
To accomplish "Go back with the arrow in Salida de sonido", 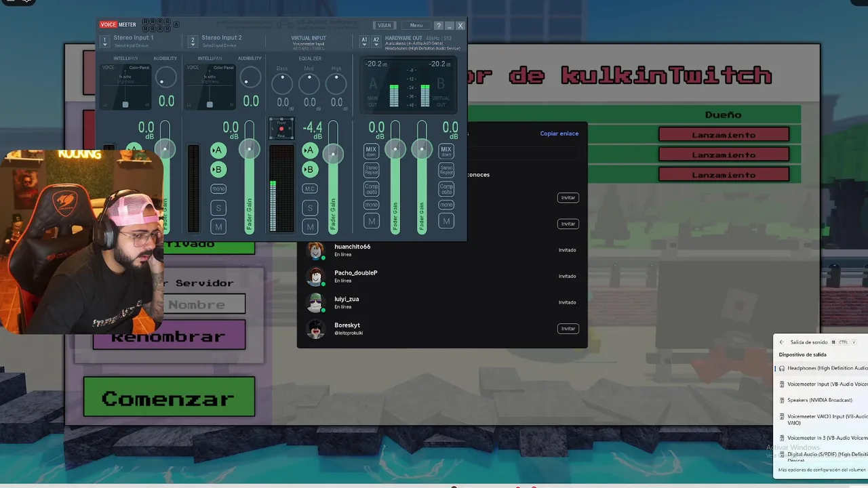I will 781,342.
